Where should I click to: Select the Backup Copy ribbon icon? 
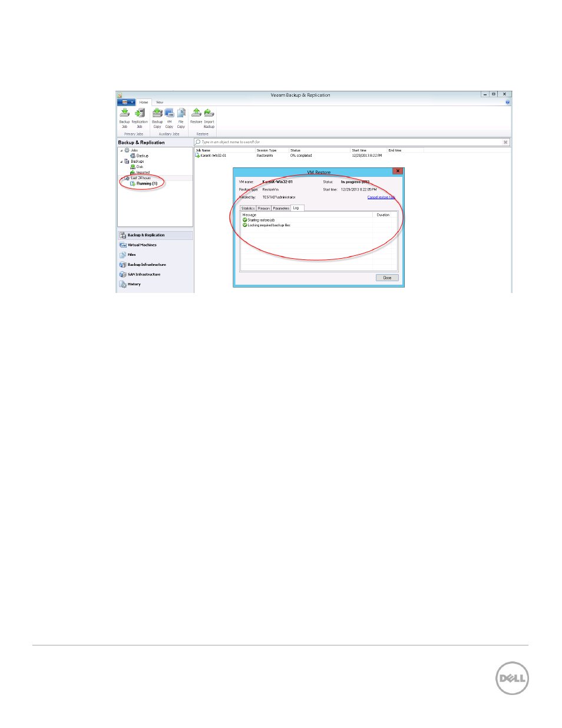(157, 118)
